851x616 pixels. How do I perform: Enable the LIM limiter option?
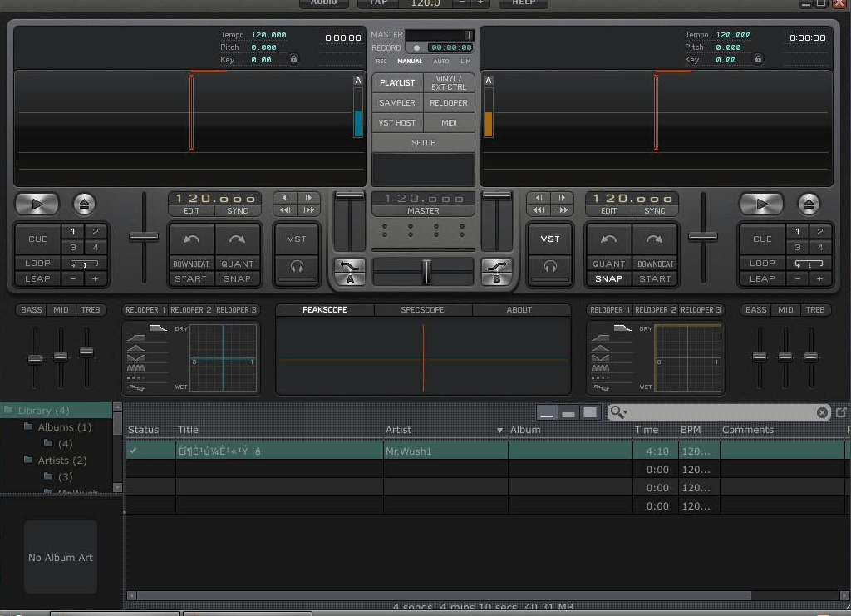tap(465, 62)
